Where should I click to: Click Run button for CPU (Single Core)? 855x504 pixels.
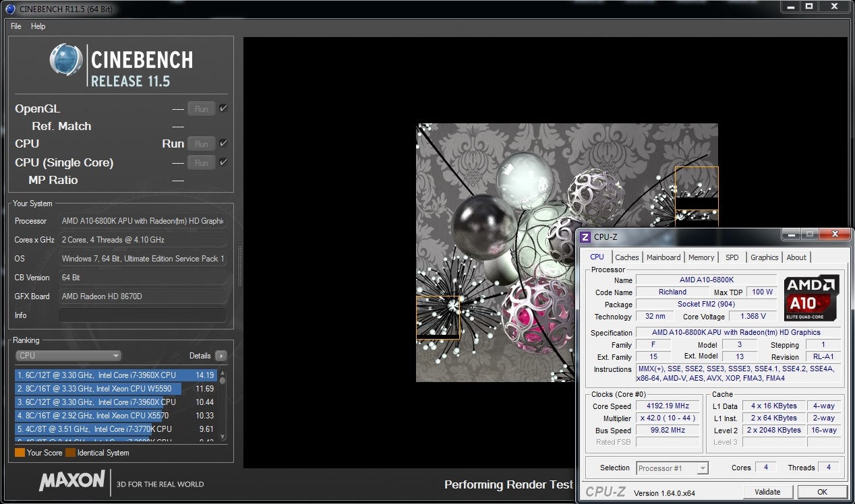click(202, 162)
